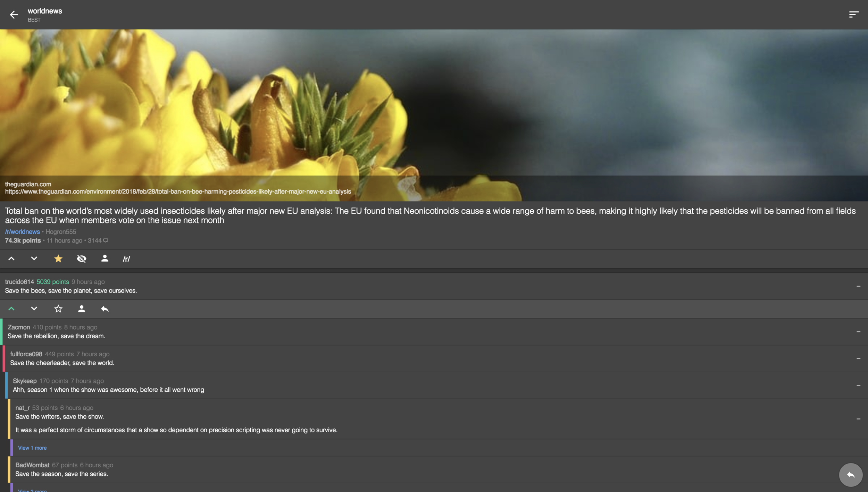Collapse the fullforce098 comment

click(x=858, y=358)
